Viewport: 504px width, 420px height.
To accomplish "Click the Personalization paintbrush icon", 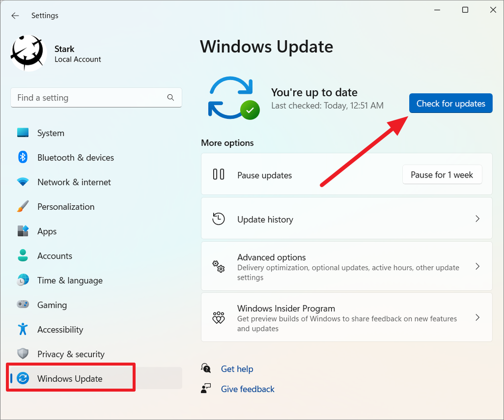I will (x=23, y=206).
